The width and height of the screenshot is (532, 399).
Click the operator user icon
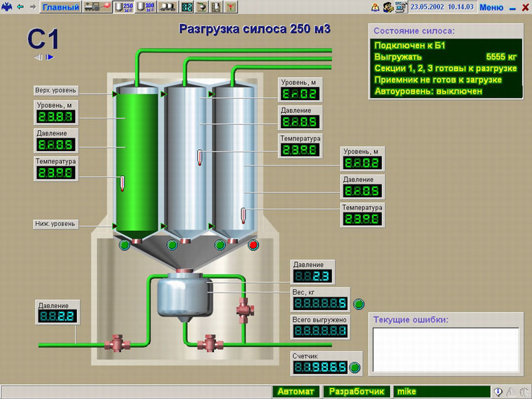click(388, 7)
